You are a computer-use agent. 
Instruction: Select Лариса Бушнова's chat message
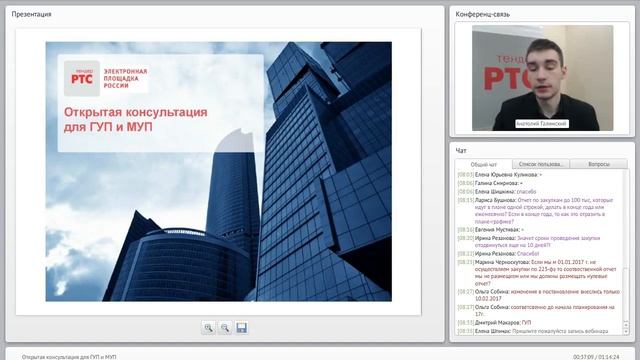pyautogui.click(x=539, y=211)
